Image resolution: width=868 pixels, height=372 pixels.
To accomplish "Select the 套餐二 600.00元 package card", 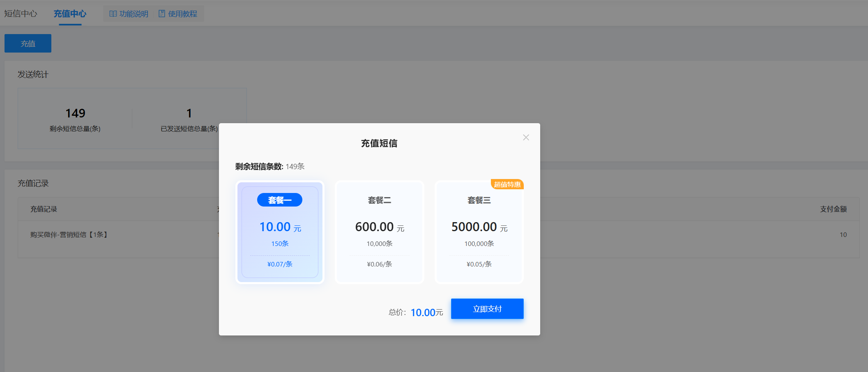I will point(380,232).
